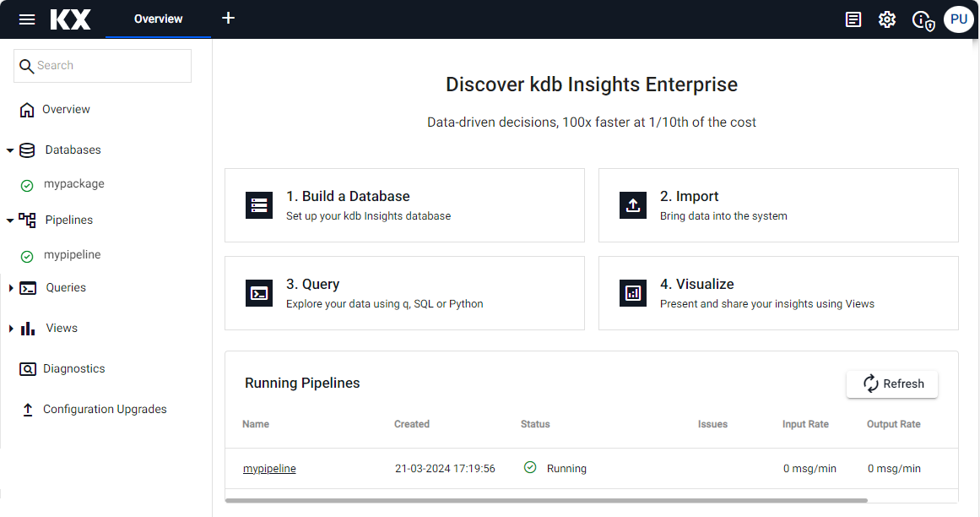Viewport: 980px width, 517px height.
Task: Click the Import card upload icon
Action: click(632, 205)
